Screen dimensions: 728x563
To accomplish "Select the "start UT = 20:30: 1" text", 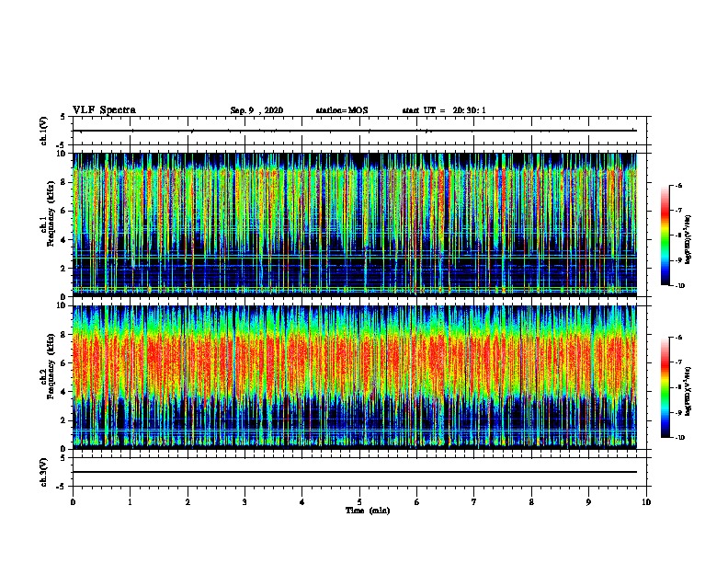I will [444, 110].
